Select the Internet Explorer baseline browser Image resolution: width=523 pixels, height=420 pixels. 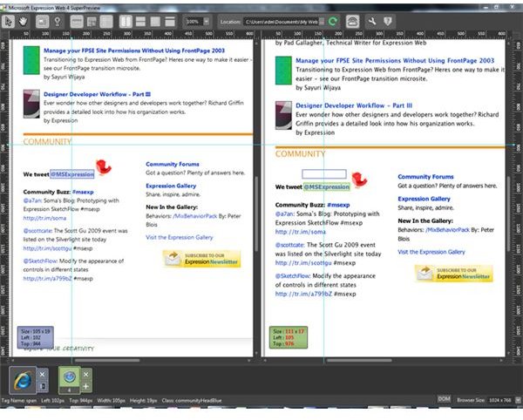pyautogui.click(x=23, y=380)
